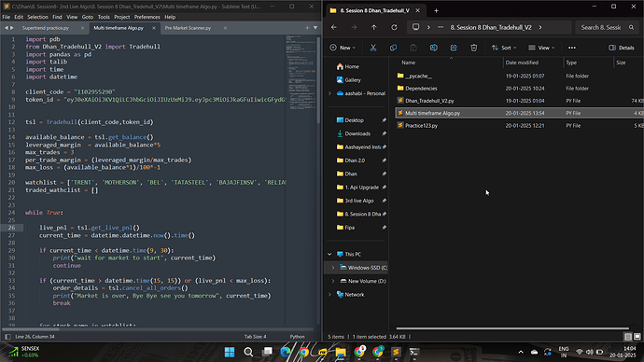Screen dimensions: 644x362
Task: Click the Rename icon in Explorer toolbar
Action: 433,48
